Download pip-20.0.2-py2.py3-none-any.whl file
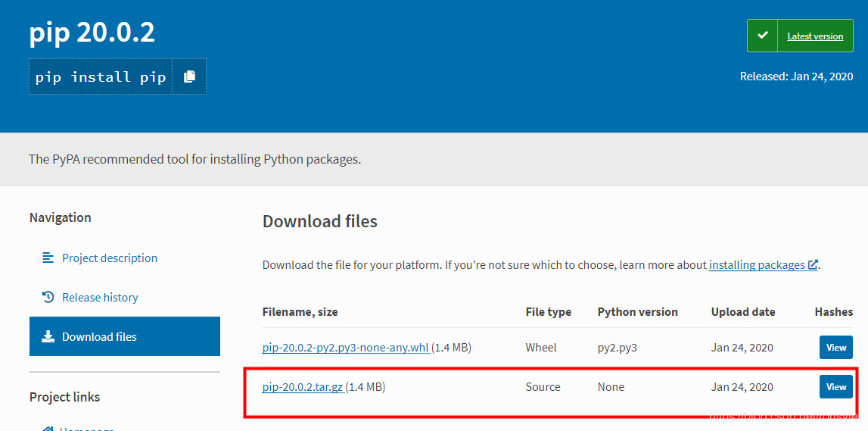868x431 pixels. coord(345,348)
